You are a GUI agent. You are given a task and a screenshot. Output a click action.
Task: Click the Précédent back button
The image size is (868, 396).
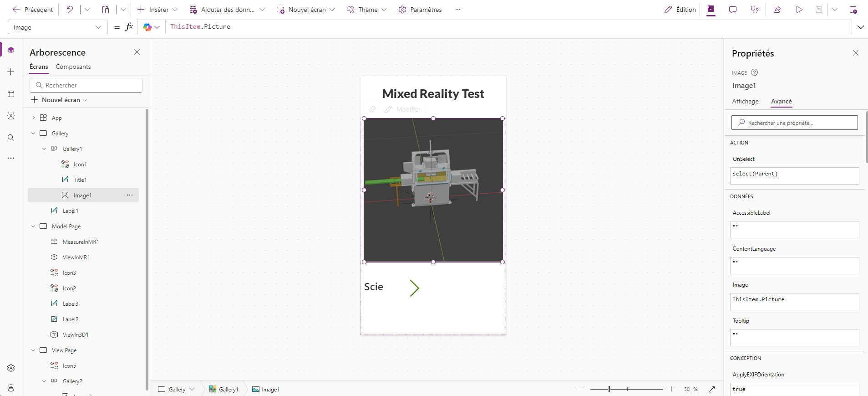tap(33, 10)
